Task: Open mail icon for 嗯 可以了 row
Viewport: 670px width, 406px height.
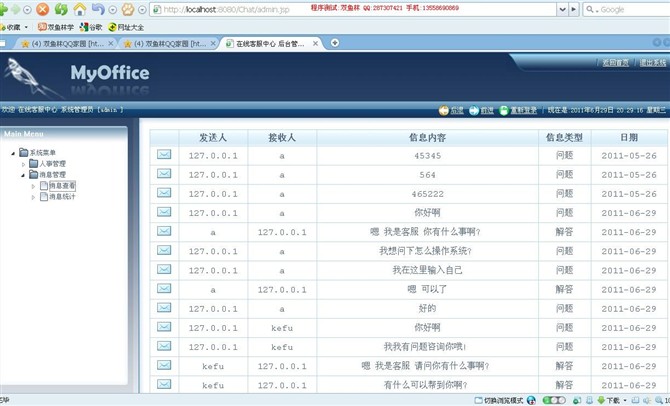Action: click(x=164, y=288)
